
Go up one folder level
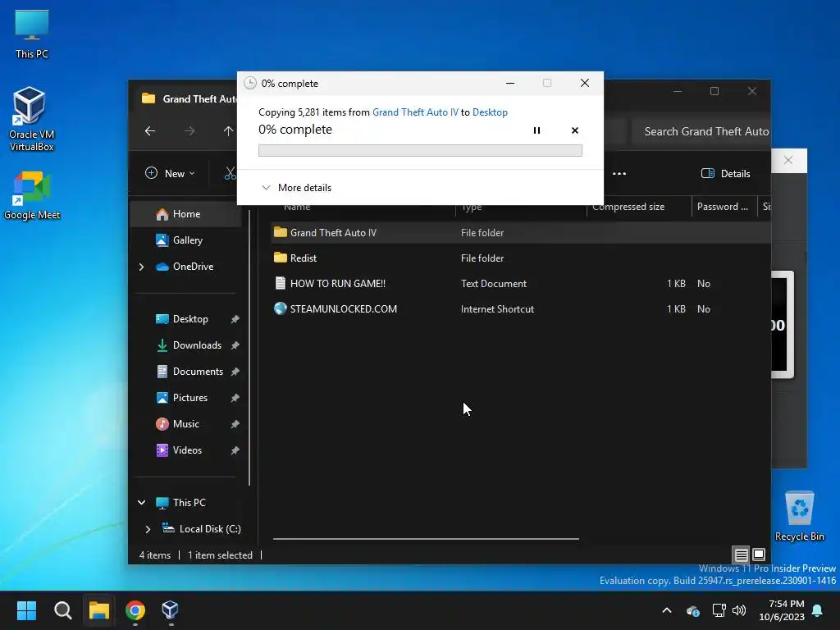[228, 131]
